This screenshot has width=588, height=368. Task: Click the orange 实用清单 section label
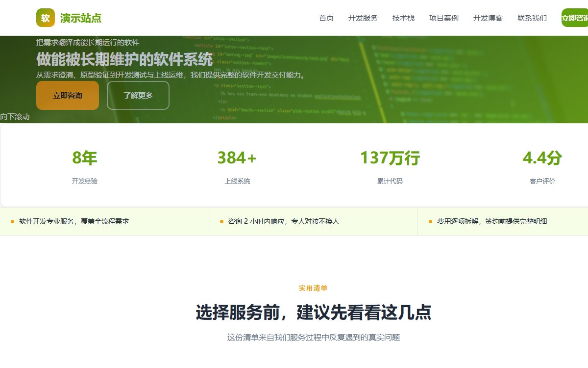point(313,288)
